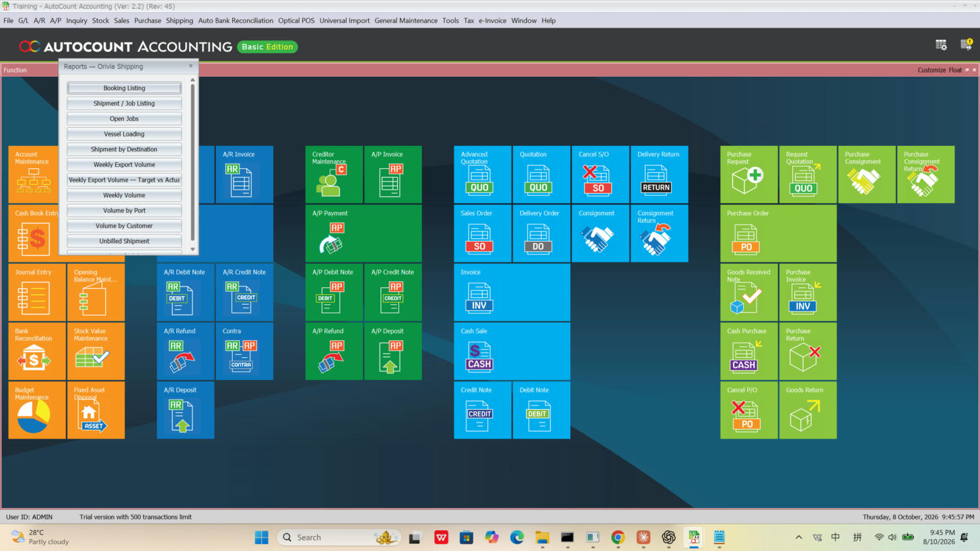The width and height of the screenshot is (980, 551).
Task: Close the Reports — Orivia Shipping popup
Action: 190,66
